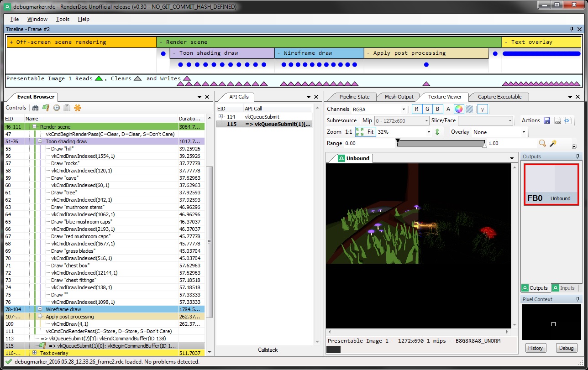Click the History button
The height and width of the screenshot is (370, 588).
535,348
